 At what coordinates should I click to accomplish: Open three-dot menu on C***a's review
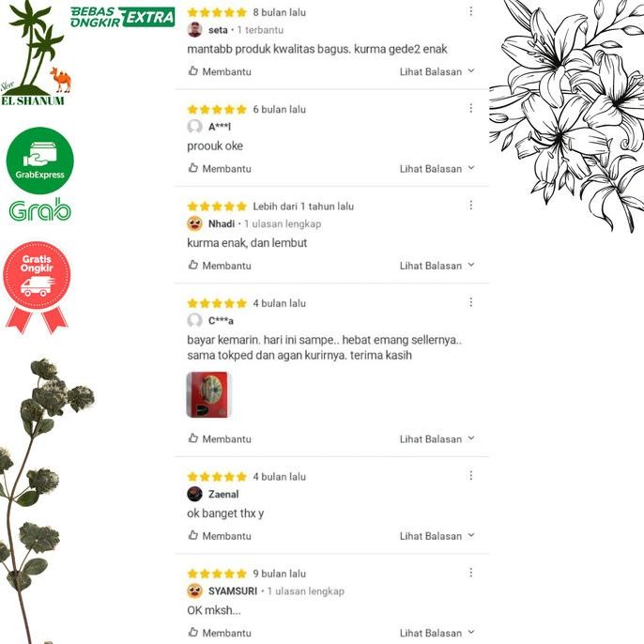tap(470, 302)
